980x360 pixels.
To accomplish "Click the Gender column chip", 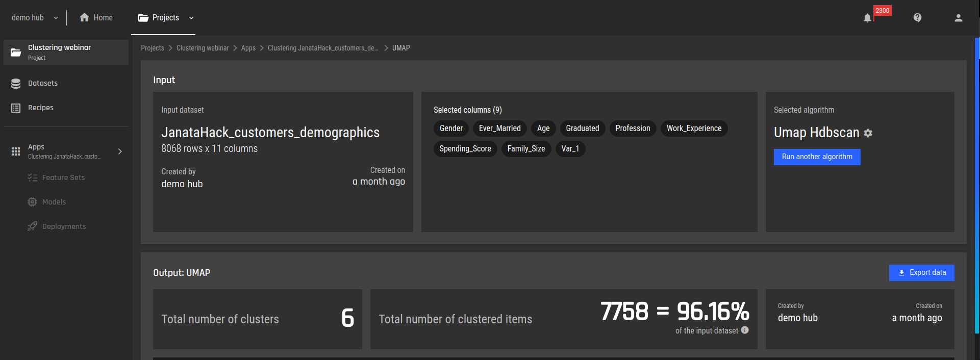I will point(451,128).
